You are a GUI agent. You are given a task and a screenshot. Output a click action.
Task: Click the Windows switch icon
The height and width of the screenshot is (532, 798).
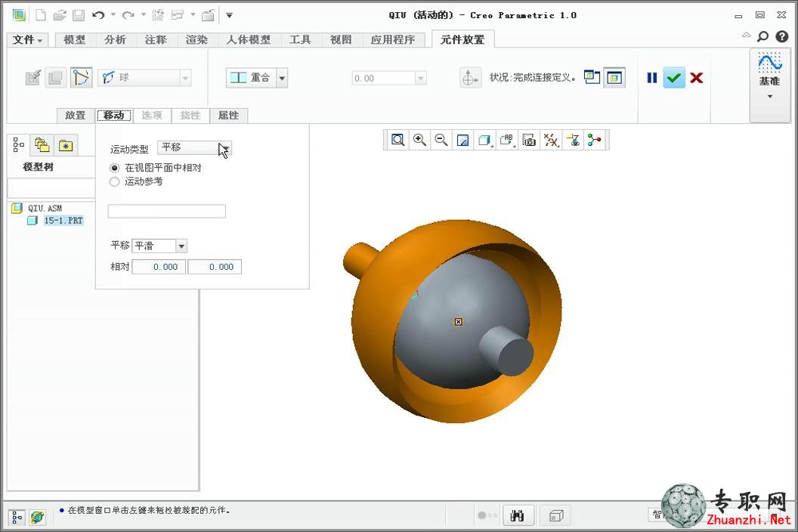(177, 15)
